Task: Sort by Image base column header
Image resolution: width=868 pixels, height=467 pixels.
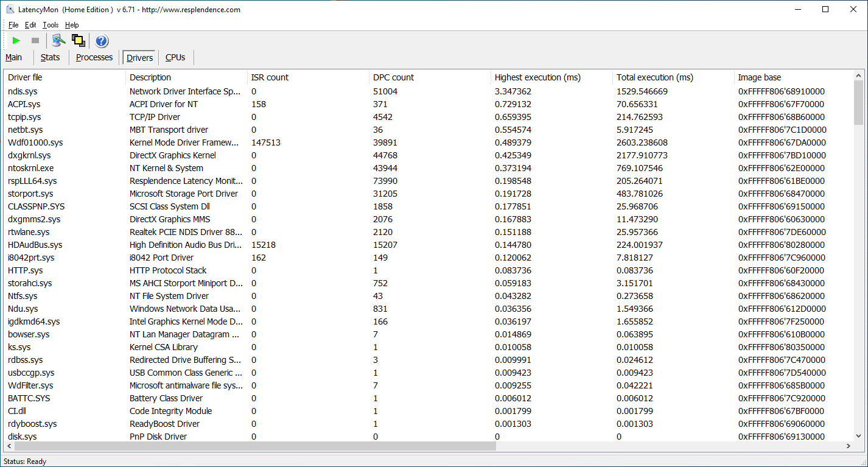Action: pyautogui.click(x=794, y=77)
